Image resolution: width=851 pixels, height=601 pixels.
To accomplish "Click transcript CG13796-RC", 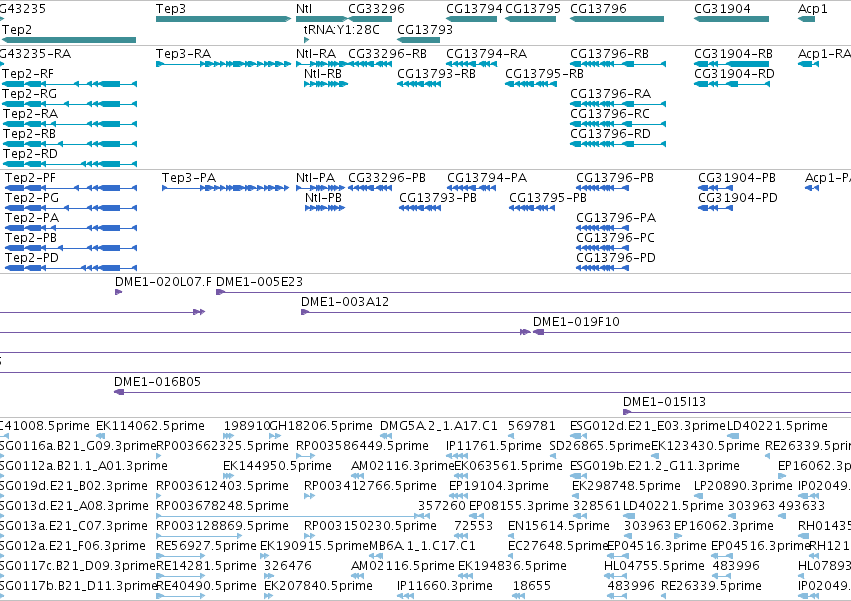I will coord(618,124).
